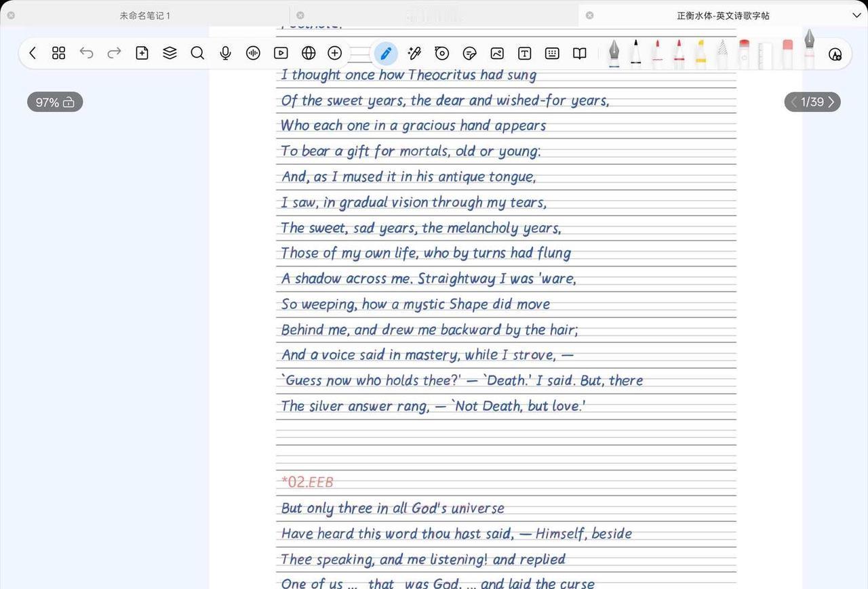Start a microphone recording
Screen dimensions: 868x589
click(x=225, y=53)
